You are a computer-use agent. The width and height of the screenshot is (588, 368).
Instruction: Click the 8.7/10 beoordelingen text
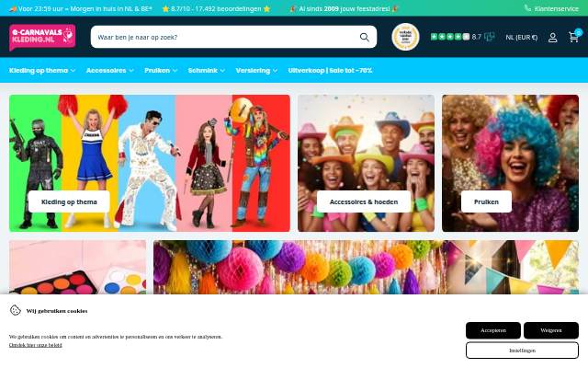pos(216,8)
